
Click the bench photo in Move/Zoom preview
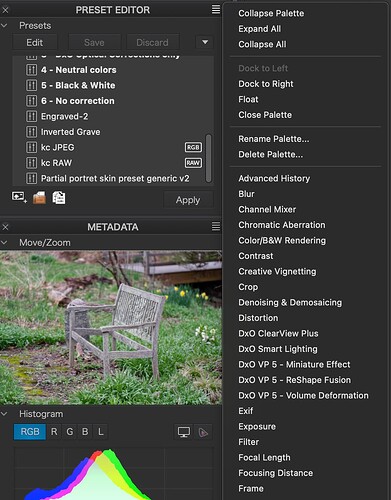pos(111,328)
